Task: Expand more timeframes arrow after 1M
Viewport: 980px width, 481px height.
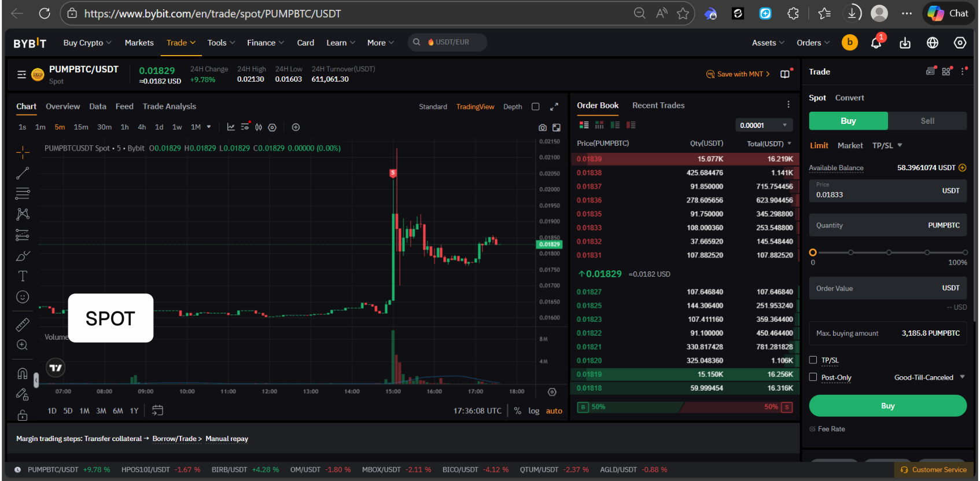Action: tap(209, 127)
